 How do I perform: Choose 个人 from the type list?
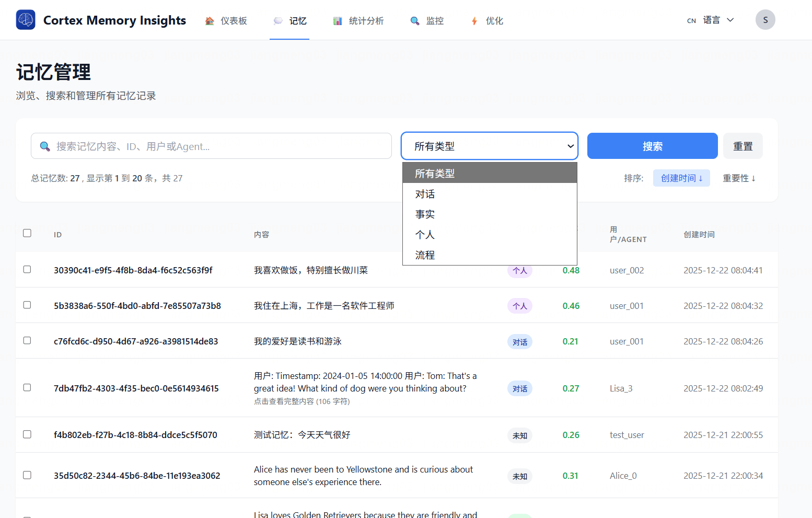(490, 235)
